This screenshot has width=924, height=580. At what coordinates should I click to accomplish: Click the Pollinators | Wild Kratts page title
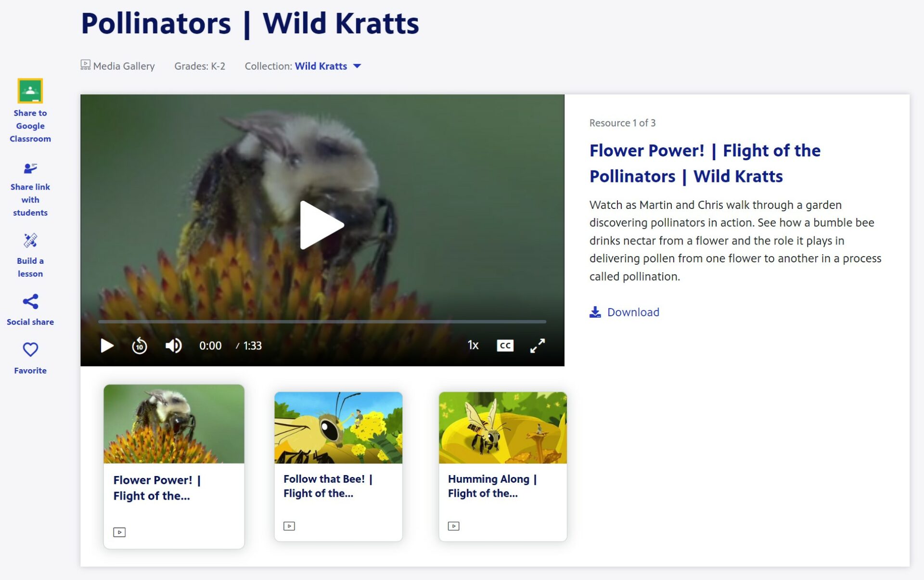250,23
